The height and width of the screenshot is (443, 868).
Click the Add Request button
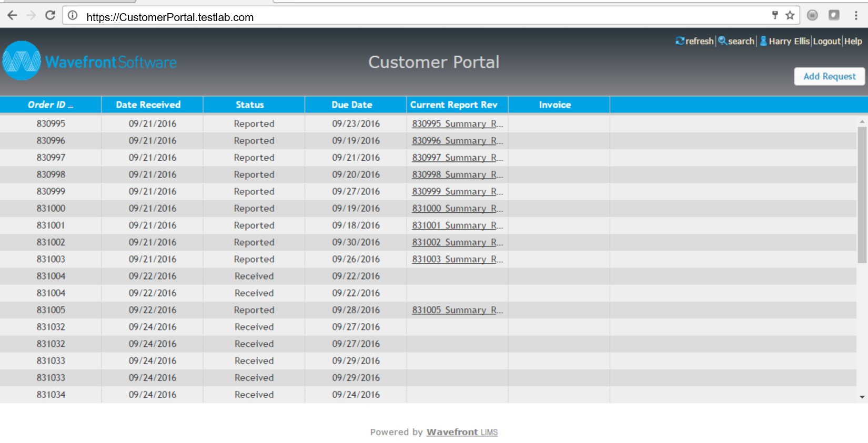coord(829,76)
